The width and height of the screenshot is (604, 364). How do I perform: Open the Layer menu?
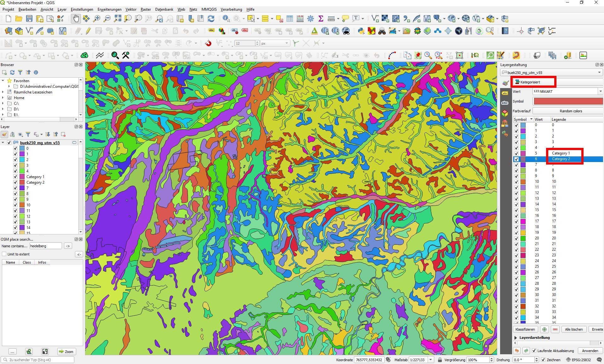(x=62, y=9)
